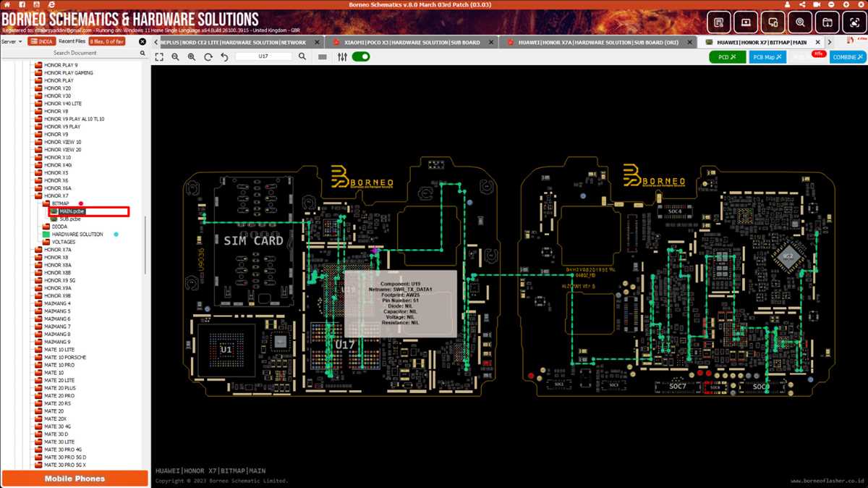This screenshot has width=868, height=488.
Task: Open the Server dropdown
Action: [12, 41]
